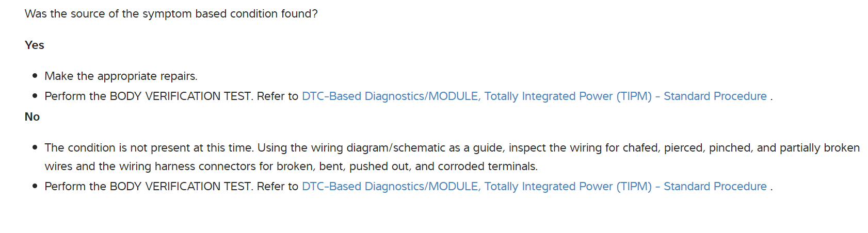
Task: Select the bold Yes heading
Action: pos(35,45)
